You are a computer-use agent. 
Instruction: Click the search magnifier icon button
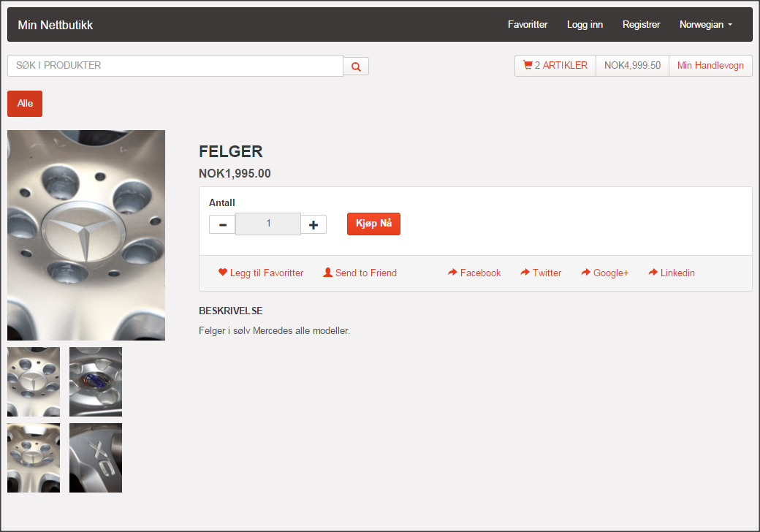click(356, 66)
